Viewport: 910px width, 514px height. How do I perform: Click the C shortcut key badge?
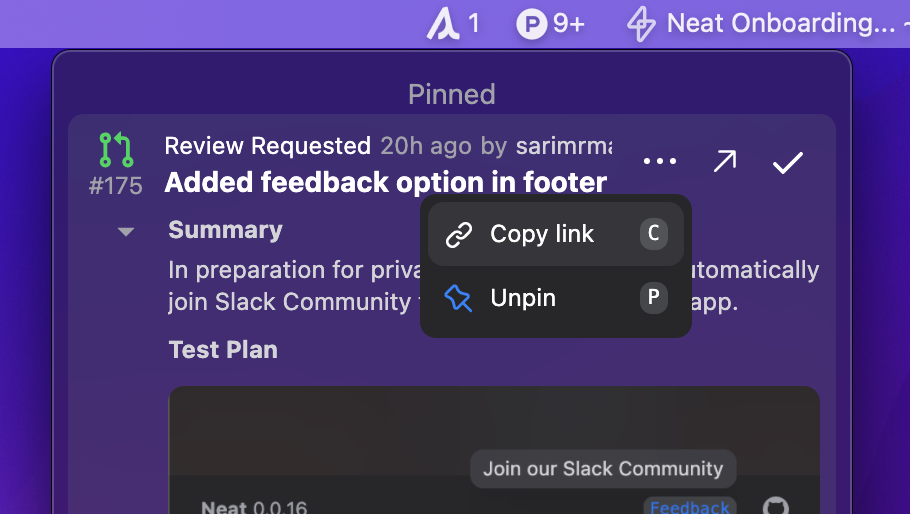(653, 234)
